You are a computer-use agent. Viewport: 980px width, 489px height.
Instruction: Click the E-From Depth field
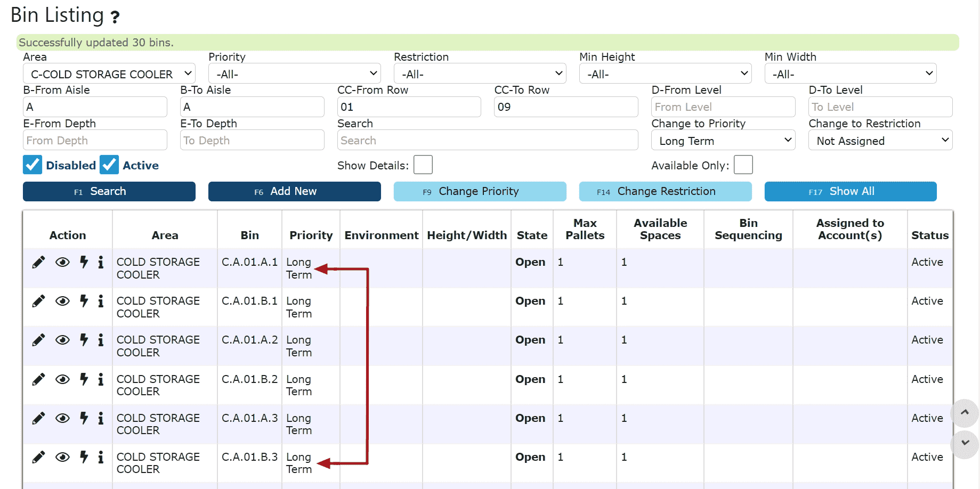point(95,140)
